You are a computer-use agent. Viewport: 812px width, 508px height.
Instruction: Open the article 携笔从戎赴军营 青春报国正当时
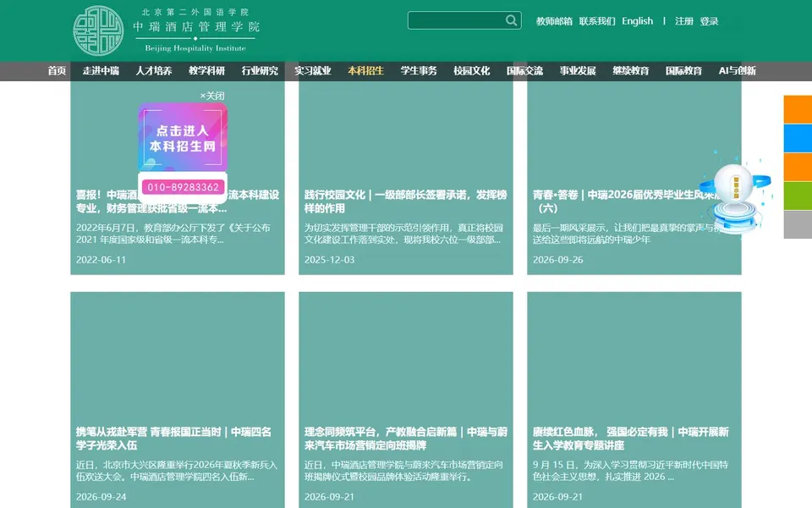tap(173, 439)
